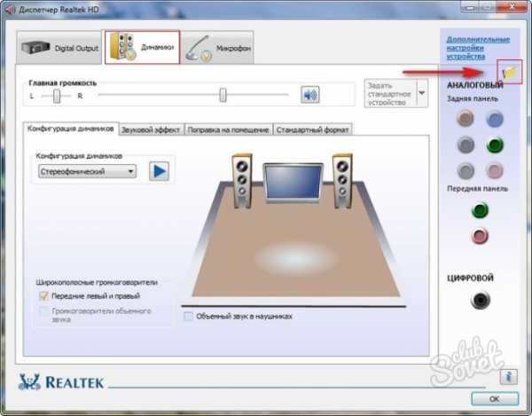Click the right speaker in room view
Viewport: 532px width, 416px height.
342,181
